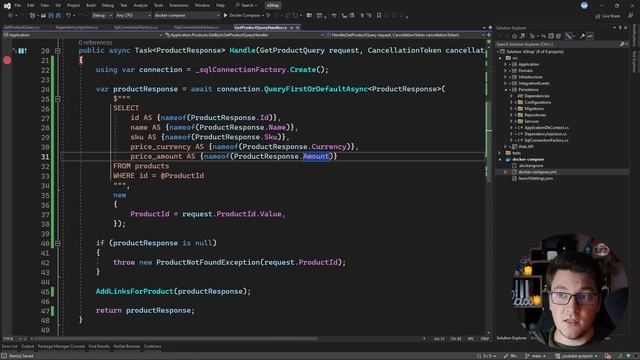640x360 pixels.
Task: Open the docker-compose startup project dropdown
Action: coord(187,16)
